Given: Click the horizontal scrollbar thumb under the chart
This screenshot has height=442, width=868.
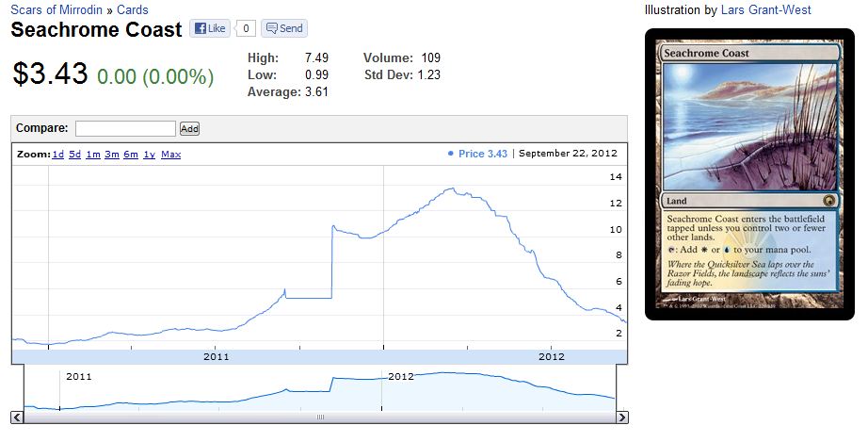Looking at the screenshot, I should [x=319, y=417].
